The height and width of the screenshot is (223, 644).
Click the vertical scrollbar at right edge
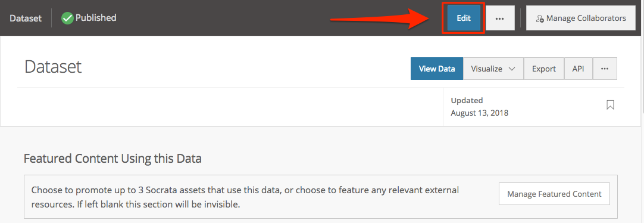pos(642,74)
